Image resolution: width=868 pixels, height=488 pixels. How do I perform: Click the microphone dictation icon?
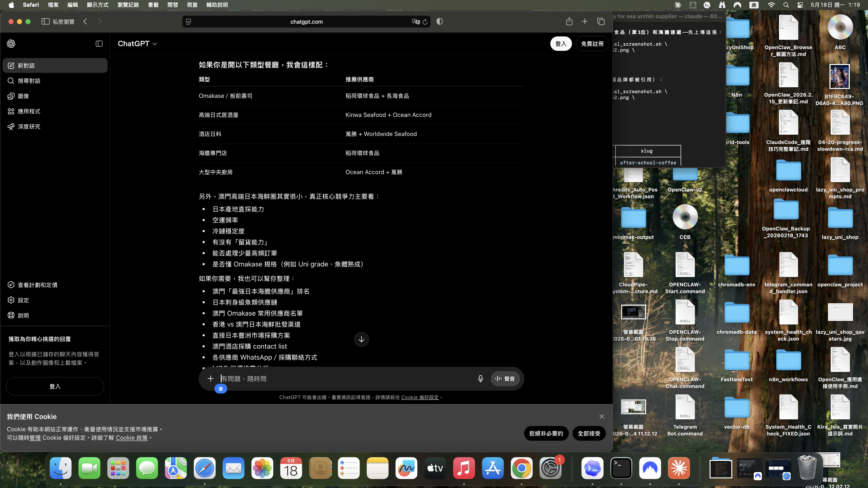point(480,378)
